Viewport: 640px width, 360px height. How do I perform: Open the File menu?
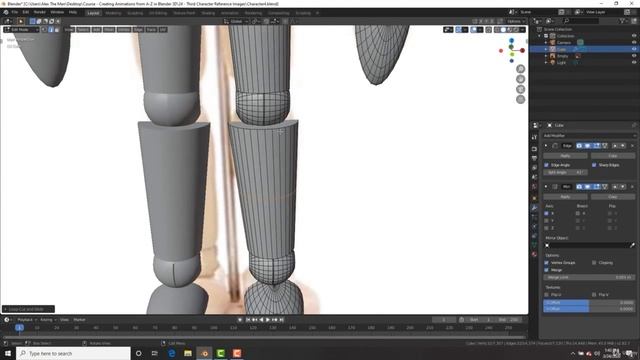click(x=15, y=12)
